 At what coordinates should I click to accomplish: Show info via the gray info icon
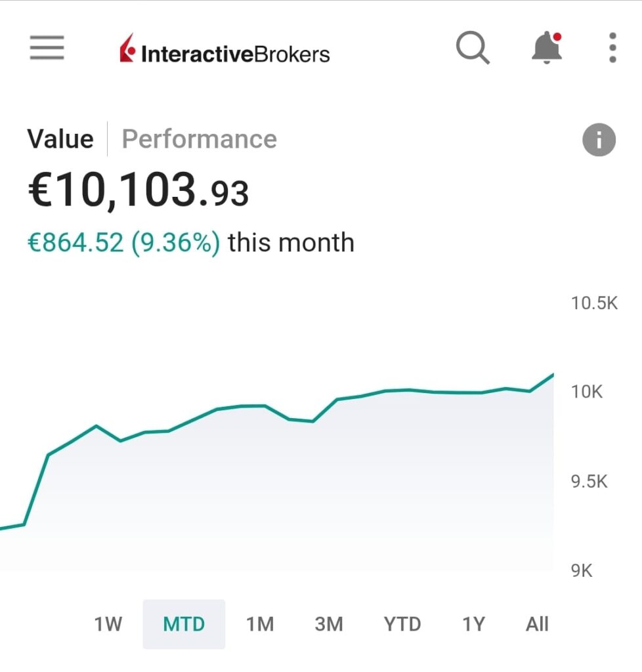point(599,140)
